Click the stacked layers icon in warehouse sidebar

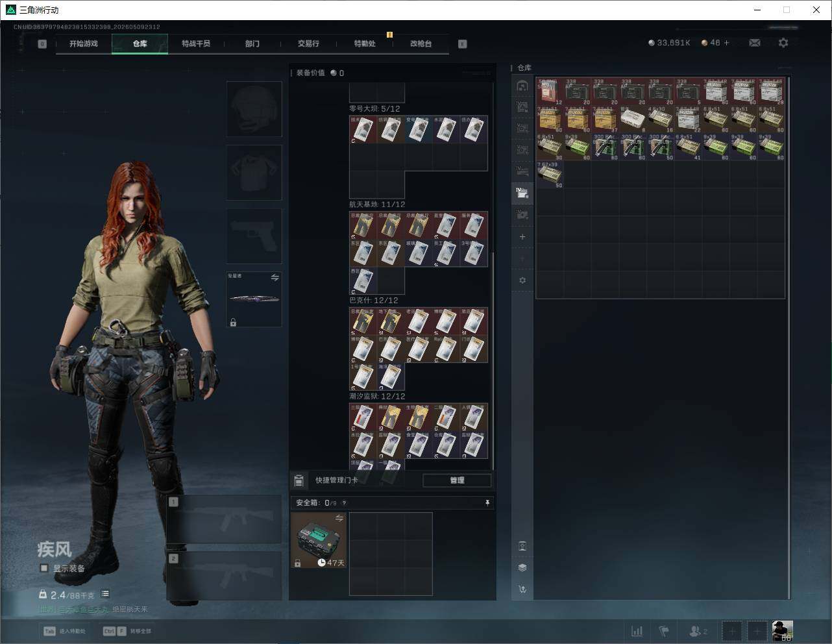pos(522,567)
